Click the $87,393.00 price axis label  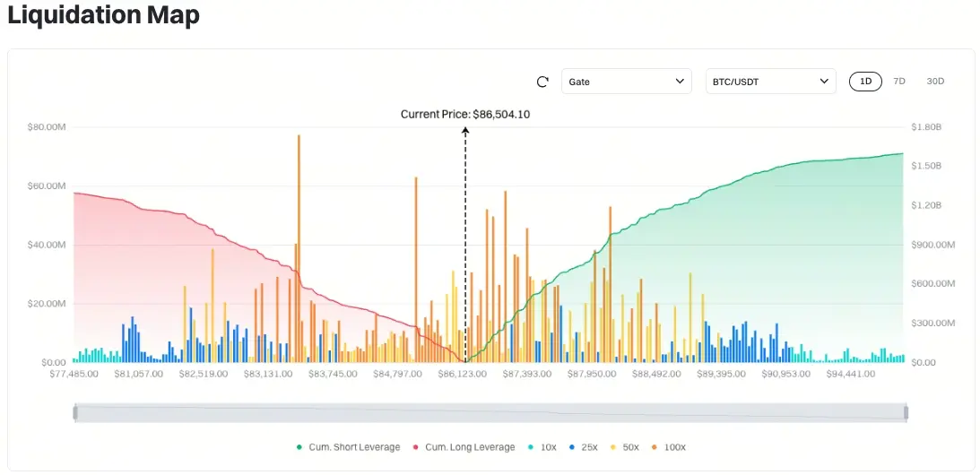[x=527, y=374]
